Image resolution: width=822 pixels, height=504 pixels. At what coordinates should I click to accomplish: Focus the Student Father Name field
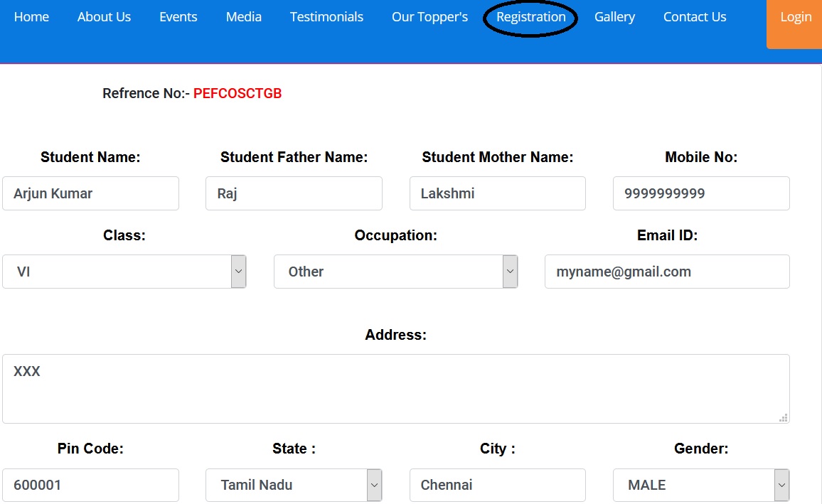click(294, 193)
